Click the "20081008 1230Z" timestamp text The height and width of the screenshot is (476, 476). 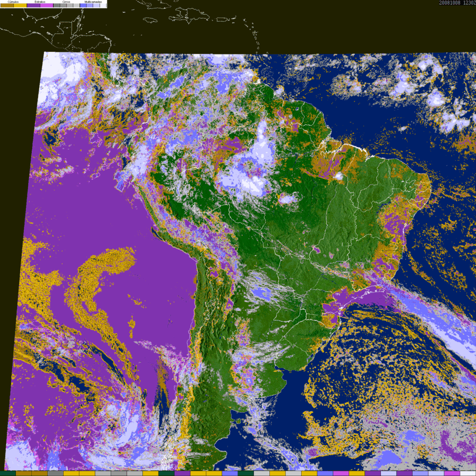(457, 3)
